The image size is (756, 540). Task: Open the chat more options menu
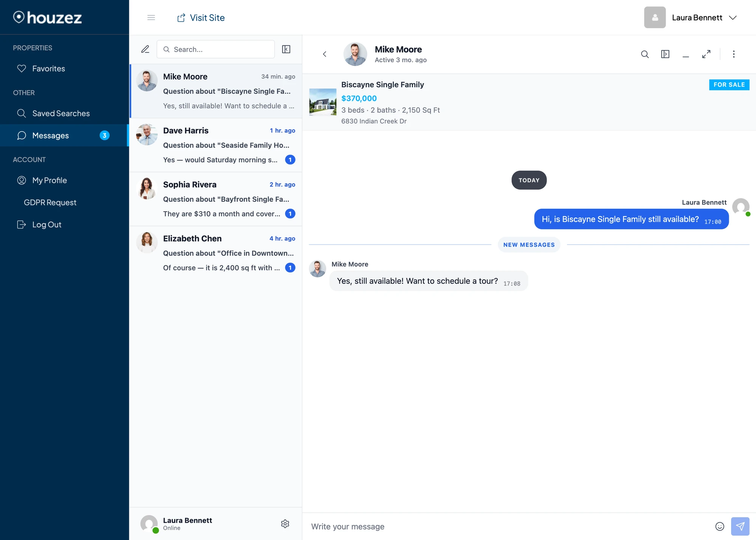(x=734, y=54)
